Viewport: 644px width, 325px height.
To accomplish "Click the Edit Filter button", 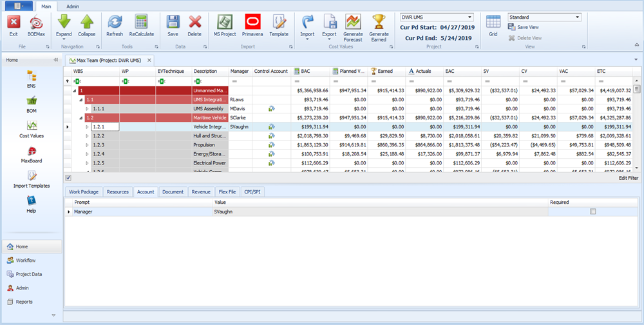I will coord(628,177).
